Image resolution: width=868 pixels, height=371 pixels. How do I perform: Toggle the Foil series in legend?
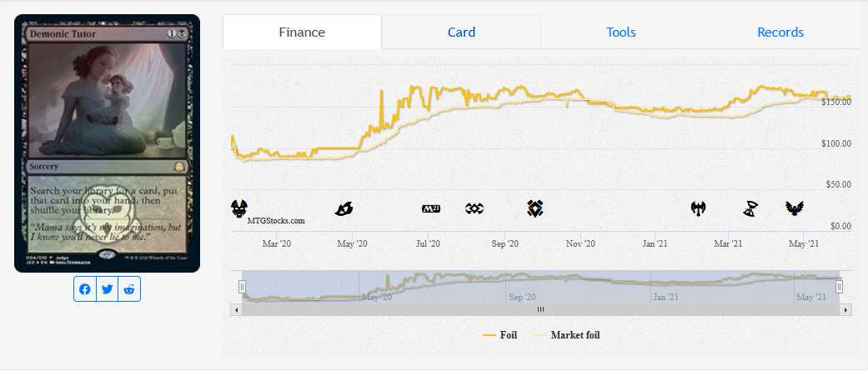(500, 335)
